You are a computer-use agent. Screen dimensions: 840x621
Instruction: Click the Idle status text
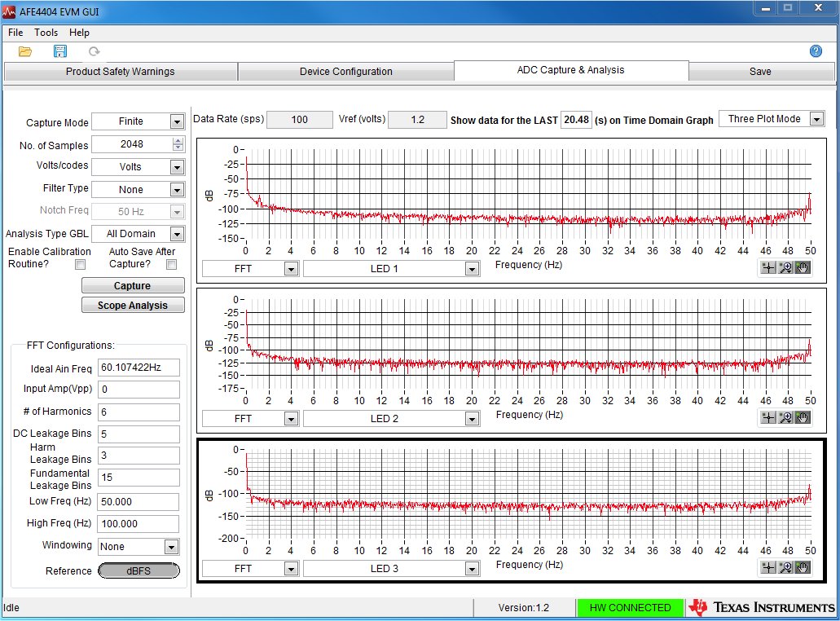pos(11,608)
